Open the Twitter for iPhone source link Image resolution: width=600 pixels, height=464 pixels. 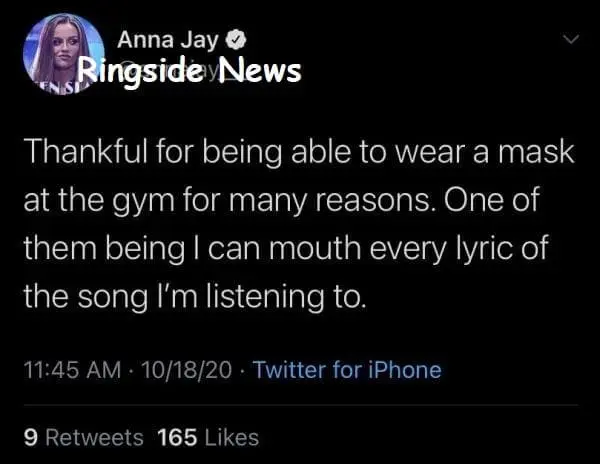[347, 370]
